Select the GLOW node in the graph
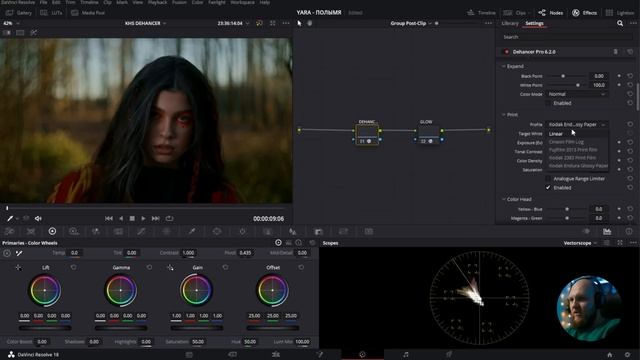The height and width of the screenshot is (360, 640). (x=428, y=135)
